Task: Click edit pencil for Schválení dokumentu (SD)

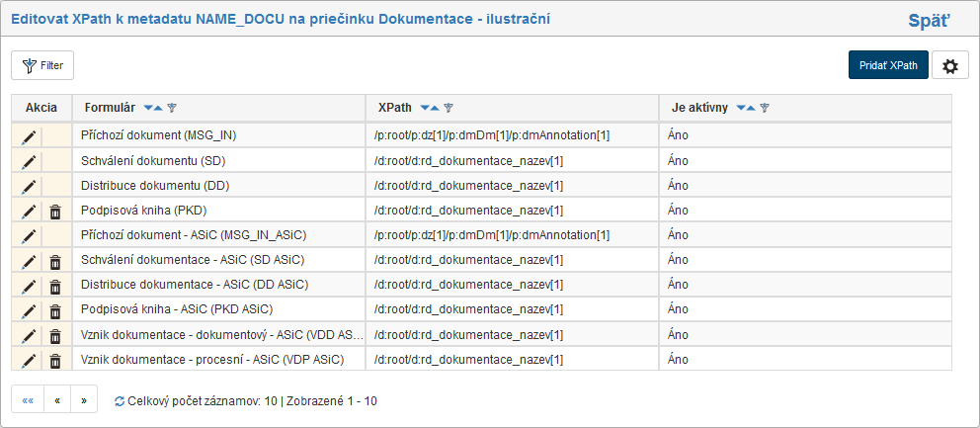Action: coord(29,161)
